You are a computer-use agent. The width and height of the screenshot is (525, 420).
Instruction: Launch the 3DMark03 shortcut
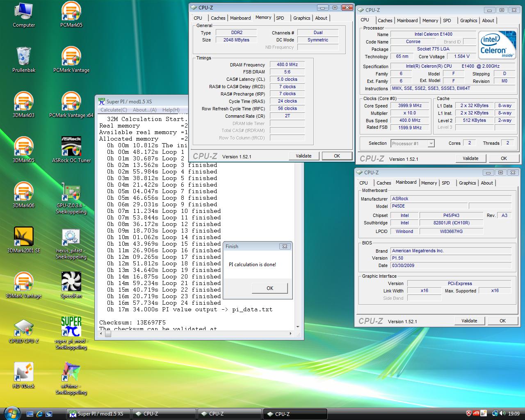click(23, 105)
